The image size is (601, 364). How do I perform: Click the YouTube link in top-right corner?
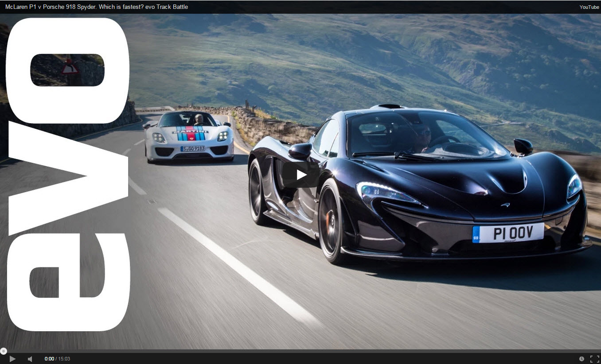pos(589,7)
